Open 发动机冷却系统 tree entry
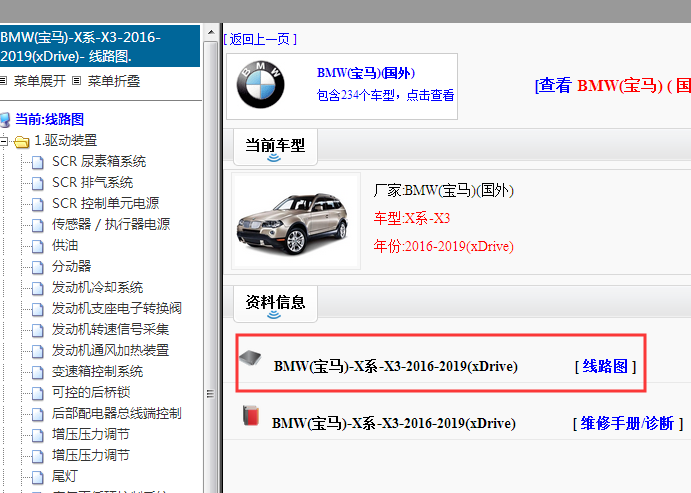The height and width of the screenshot is (493, 691). [97, 288]
